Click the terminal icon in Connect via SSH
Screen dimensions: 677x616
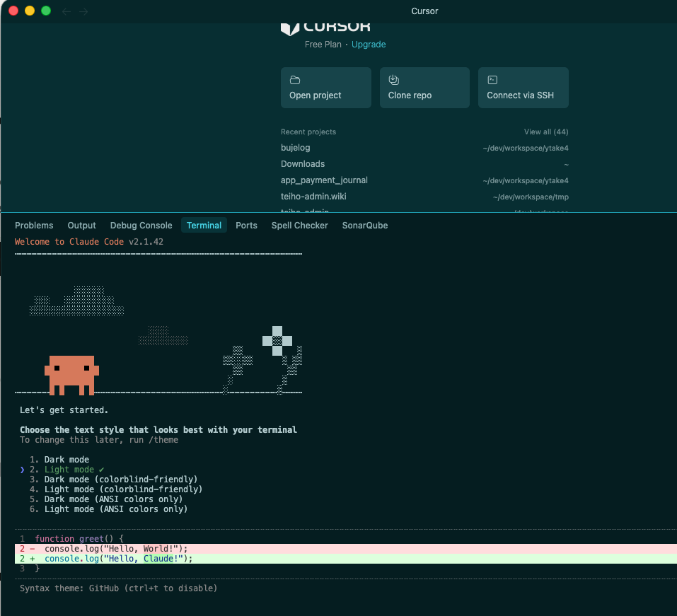[x=492, y=80]
